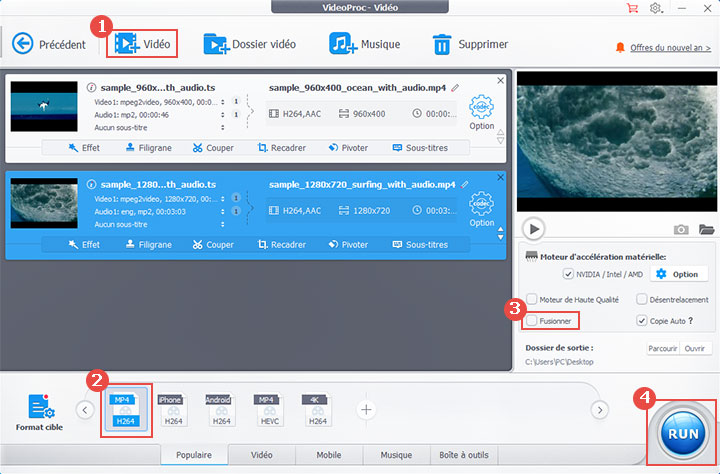Add music with the Musique button
This screenshot has height=474, width=720.
[x=365, y=44]
